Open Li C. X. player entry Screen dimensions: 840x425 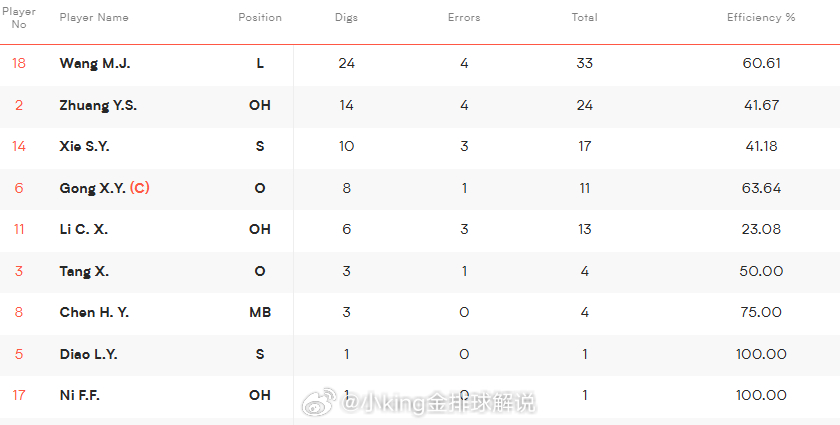tap(84, 229)
